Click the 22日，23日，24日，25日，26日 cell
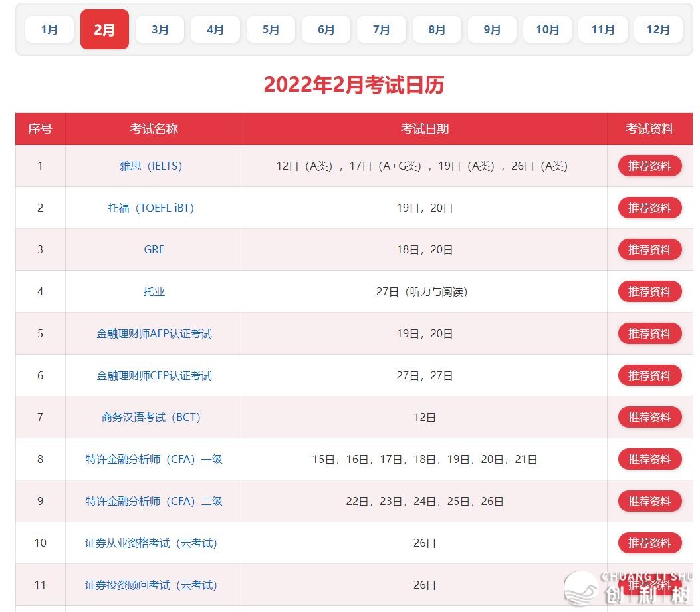Image resolution: width=700 pixels, height=612 pixels. [425, 501]
